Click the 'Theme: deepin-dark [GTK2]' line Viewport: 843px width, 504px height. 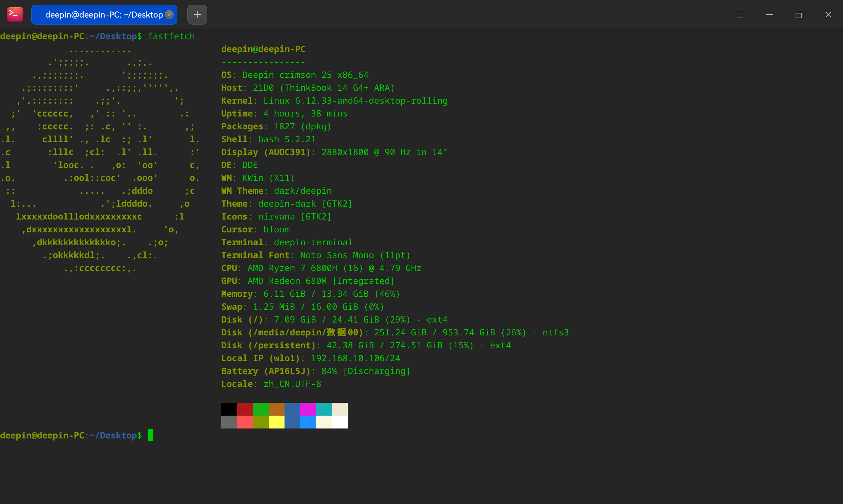click(x=287, y=204)
